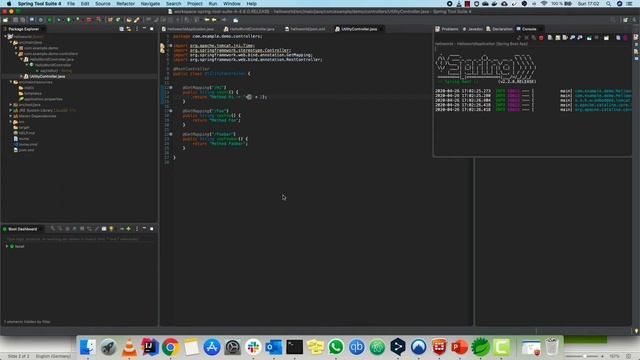Click "English (Germany)" in PowerPoint status bar
Viewport: 640px width, 360px height.
click(53, 356)
